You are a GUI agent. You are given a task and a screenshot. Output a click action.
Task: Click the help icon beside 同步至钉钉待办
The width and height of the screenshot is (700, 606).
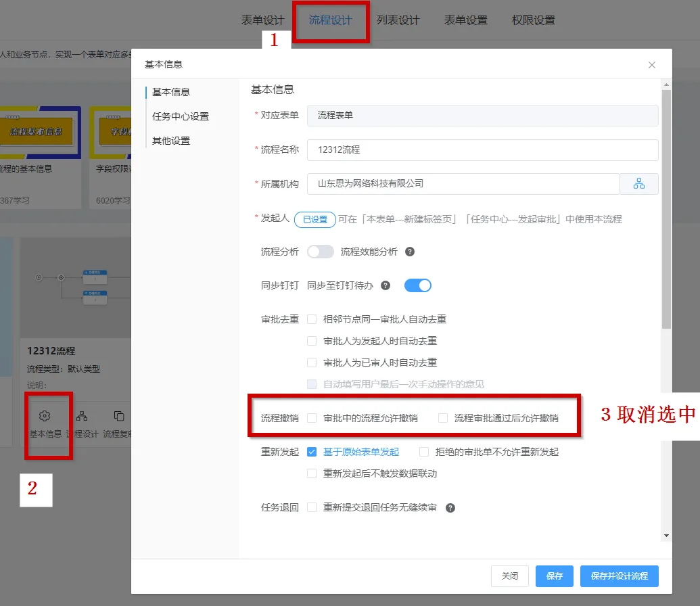386,285
